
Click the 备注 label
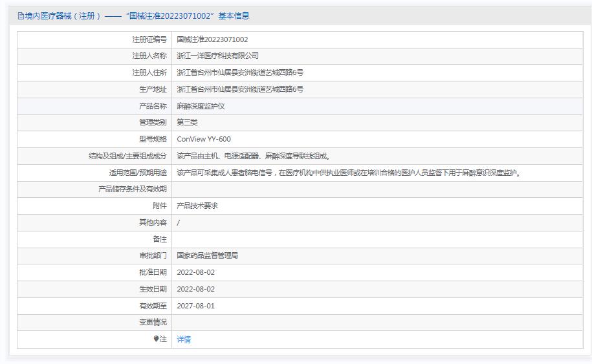tap(160, 239)
